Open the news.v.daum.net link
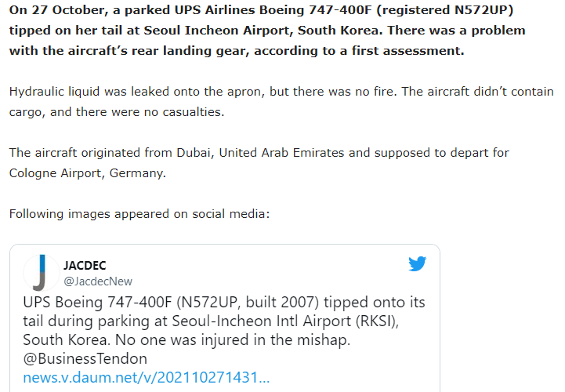Screen dimensions: 565x392 [146, 378]
